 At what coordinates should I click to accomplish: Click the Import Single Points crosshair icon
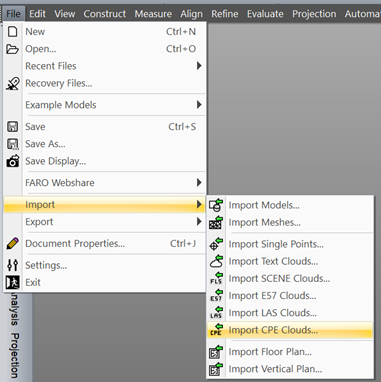(x=216, y=244)
